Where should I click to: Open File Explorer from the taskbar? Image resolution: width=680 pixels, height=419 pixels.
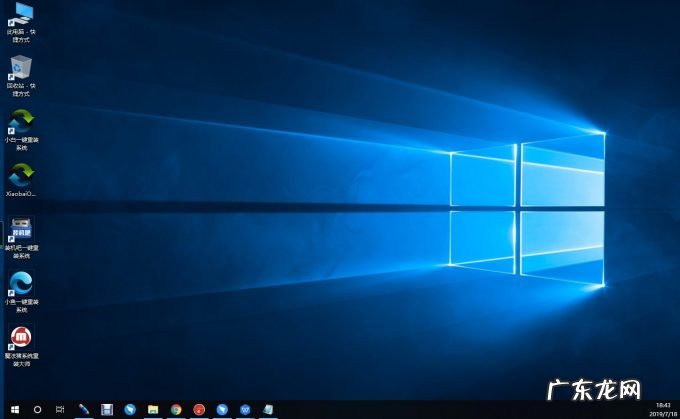153,409
